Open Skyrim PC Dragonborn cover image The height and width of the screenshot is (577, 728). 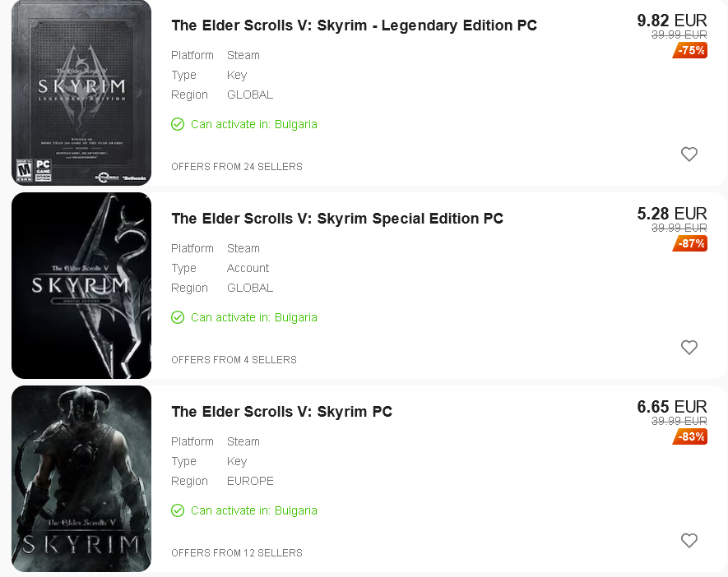(81, 478)
